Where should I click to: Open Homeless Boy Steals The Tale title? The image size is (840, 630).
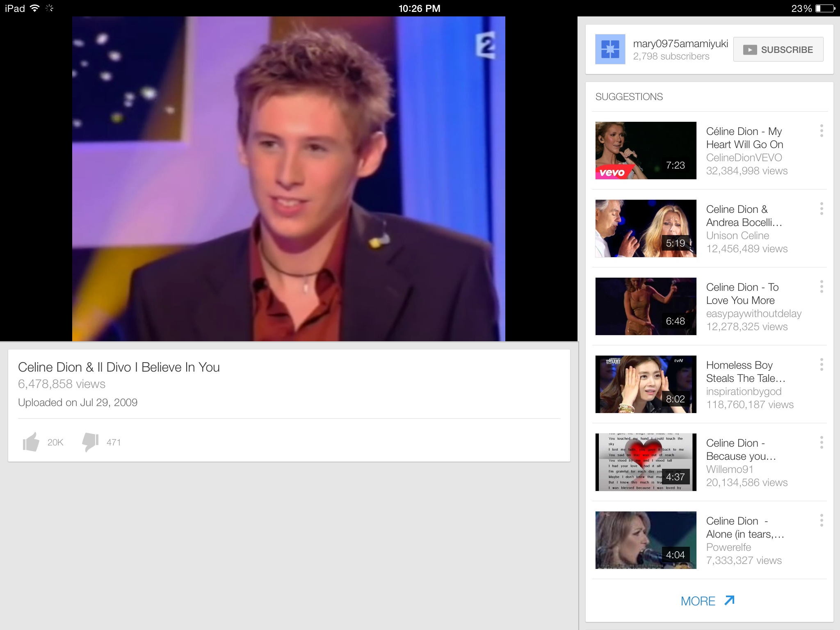click(746, 372)
